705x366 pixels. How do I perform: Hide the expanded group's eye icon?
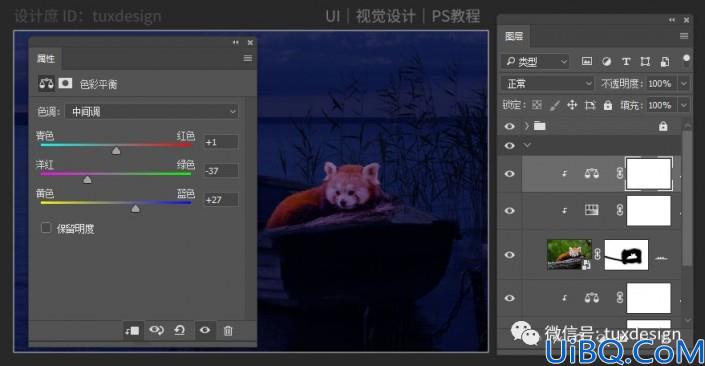pyautogui.click(x=509, y=146)
